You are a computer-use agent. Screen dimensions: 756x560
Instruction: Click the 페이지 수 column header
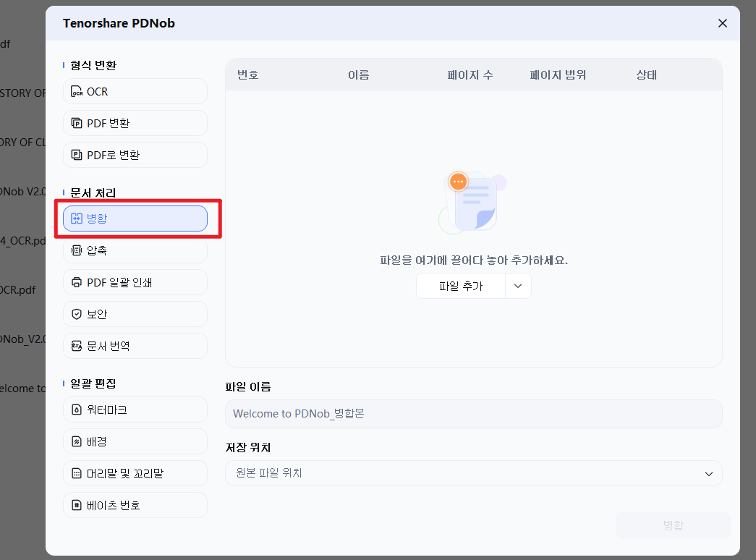pos(470,75)
